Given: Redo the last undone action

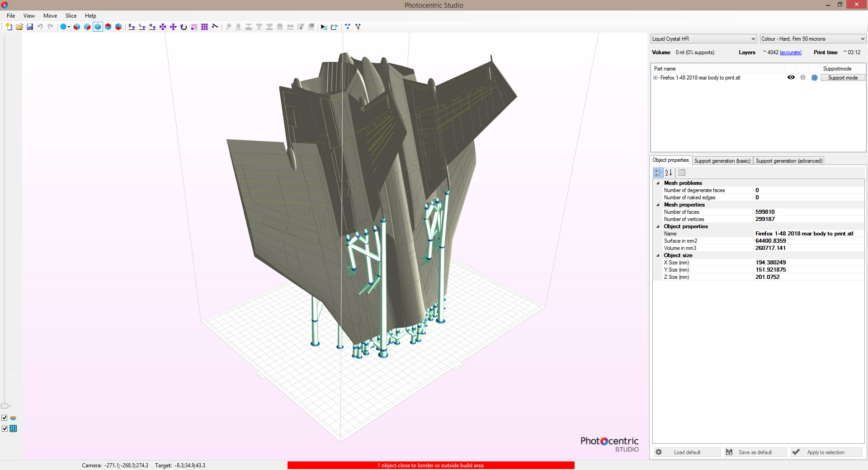Looking at the screenshot, I should [51, 27].
